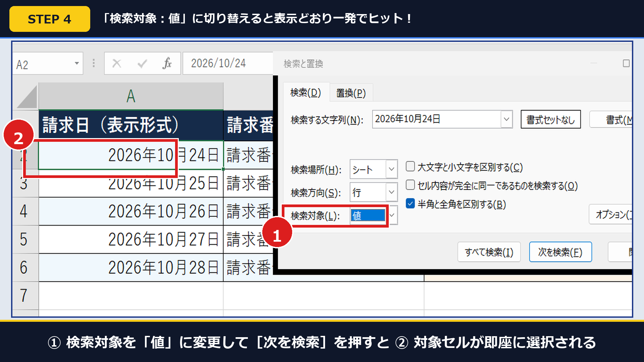The width and height of the screenshot is (644, 362).
Task: Enable セル内容が完全に同一 checkbox
Action: pos(410,185)
